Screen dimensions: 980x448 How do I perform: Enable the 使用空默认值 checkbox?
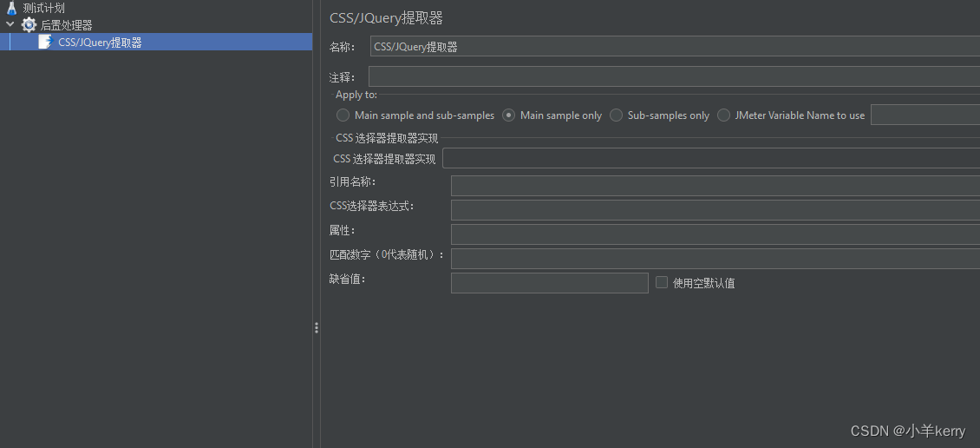pyautogui.click(x=661, y=282)
